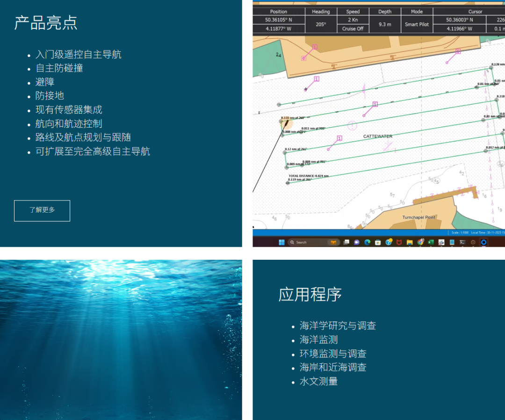Open the red McAfee shield icon
Image resolution: width=505 pixels, height=420 pixels.
pos(399,242)
